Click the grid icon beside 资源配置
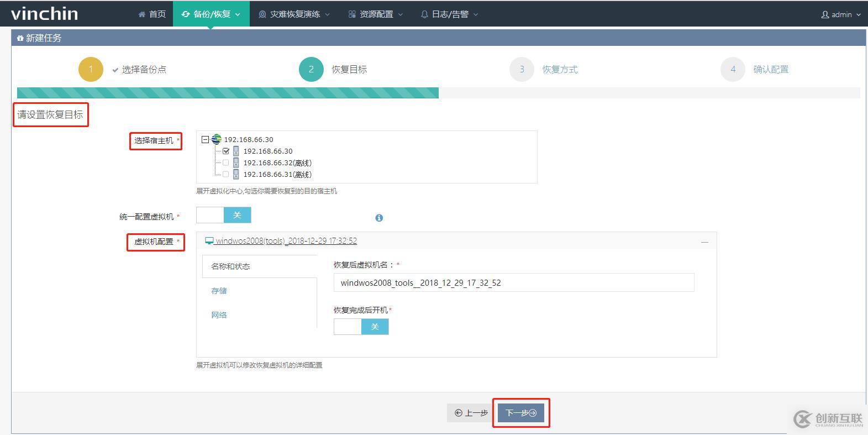This screenshot has width=868, height=435. click(x=352, y=14)
